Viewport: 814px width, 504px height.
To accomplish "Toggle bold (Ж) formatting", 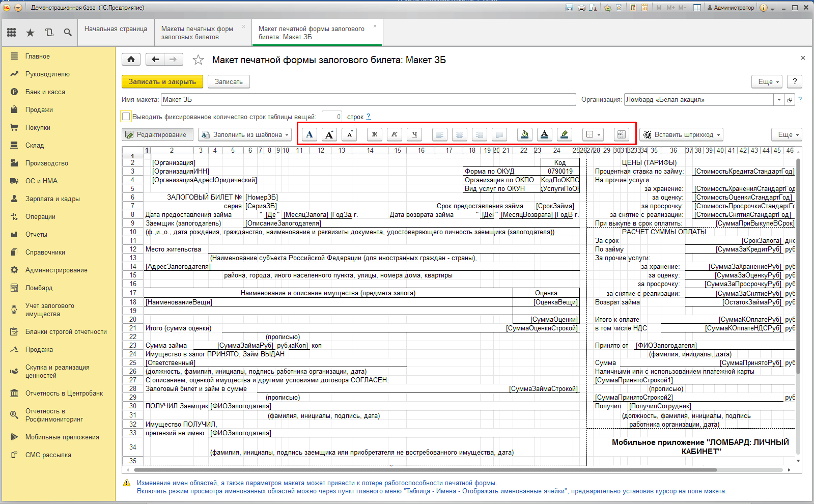I will (375, 134).
